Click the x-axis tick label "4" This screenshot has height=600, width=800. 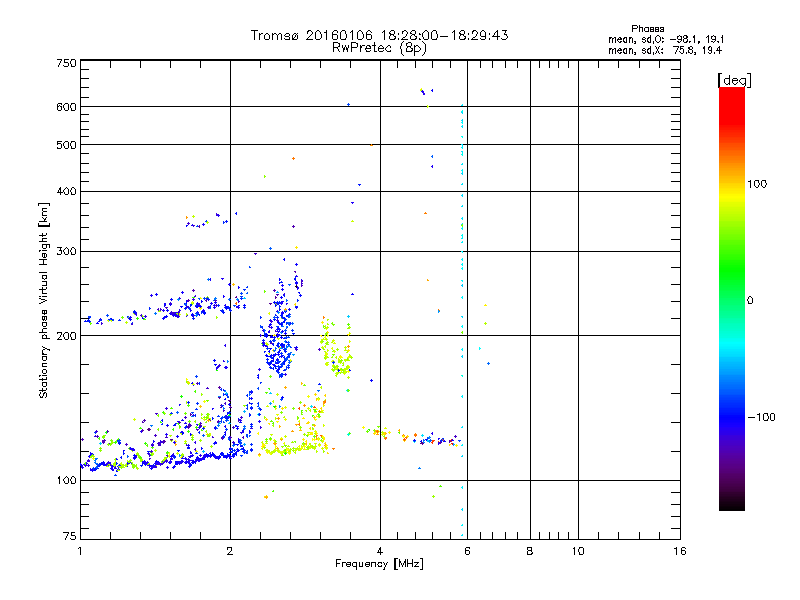pos(380,551)
